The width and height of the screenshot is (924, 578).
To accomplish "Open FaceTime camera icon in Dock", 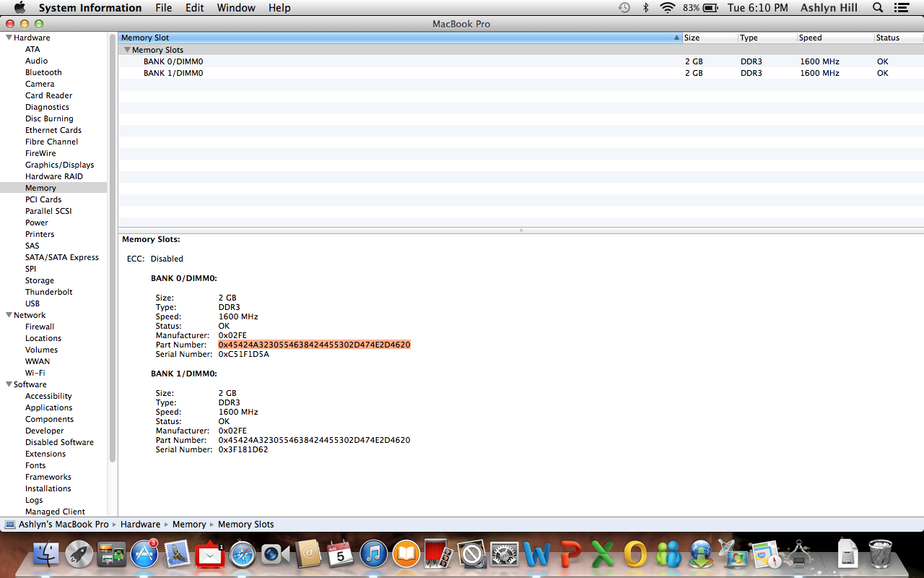I will coord(275,554).
